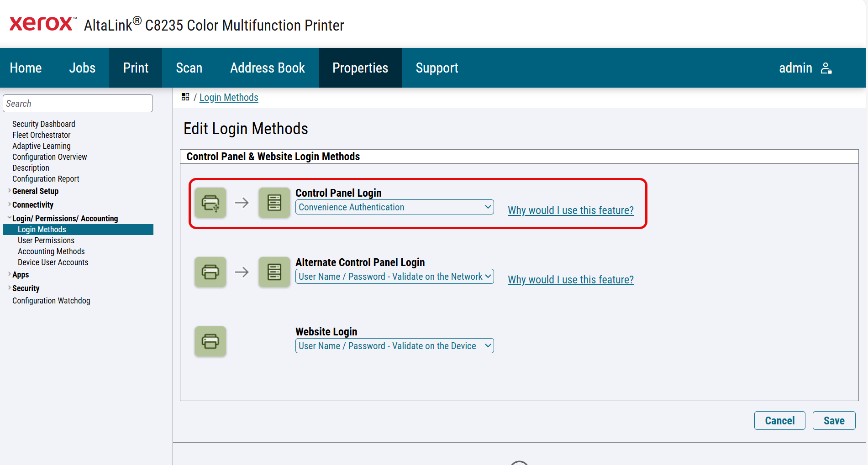Click the Alternate Control Panel Login printer icon

tap(210, 272)
